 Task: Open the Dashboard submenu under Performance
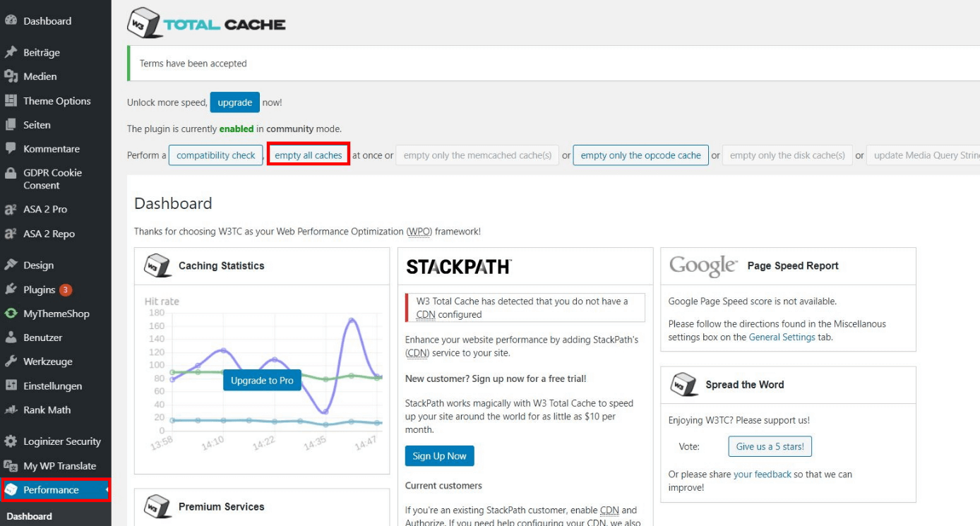point(30,516)
